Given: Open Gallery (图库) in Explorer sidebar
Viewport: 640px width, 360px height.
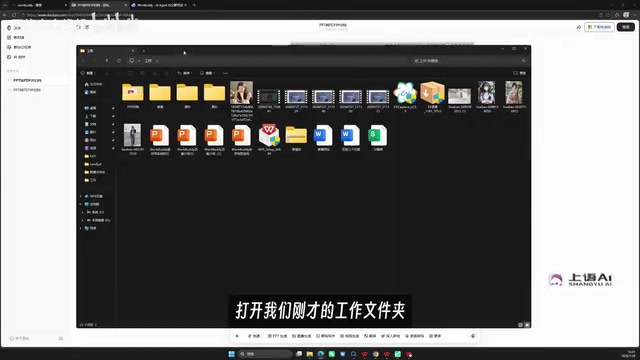Looking at the screenshot, I should (x=91, y=92).
